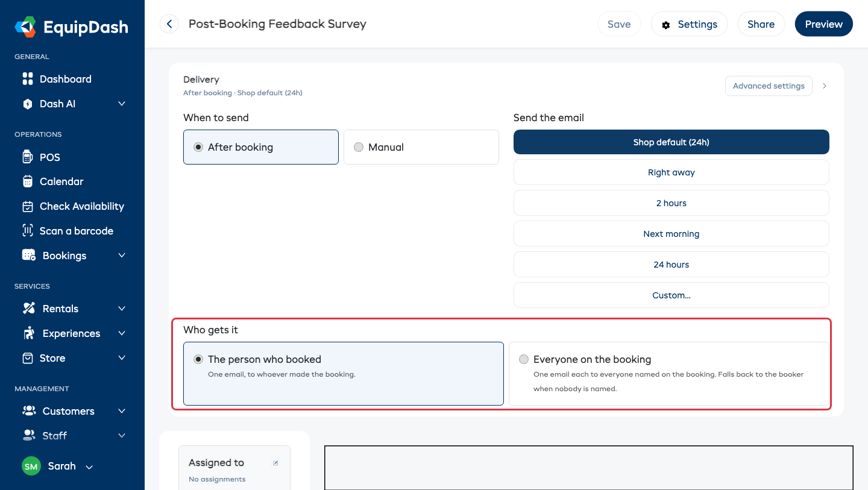The image size is (868, 490).
Task: Click the Scan a barcode icon
Action: [27, 231]
